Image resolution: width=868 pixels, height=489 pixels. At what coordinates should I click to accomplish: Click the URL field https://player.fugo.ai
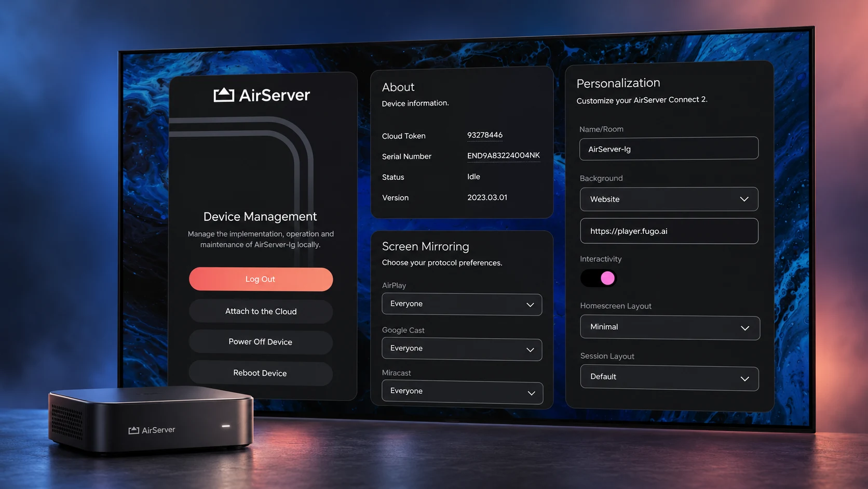coord(669,231)
